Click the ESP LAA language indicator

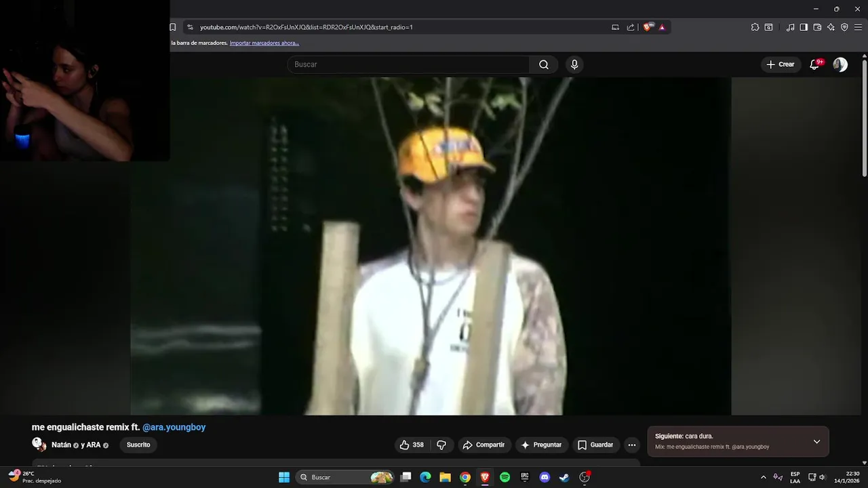(x=795, y=477)
